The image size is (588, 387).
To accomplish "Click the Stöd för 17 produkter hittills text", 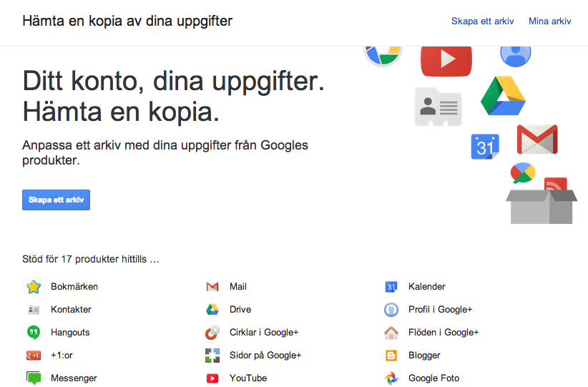I will click(x=91, y=259).
